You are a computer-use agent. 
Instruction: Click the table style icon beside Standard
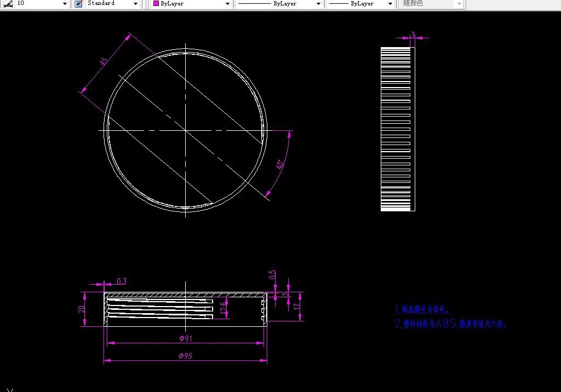[x=78, y=4]
